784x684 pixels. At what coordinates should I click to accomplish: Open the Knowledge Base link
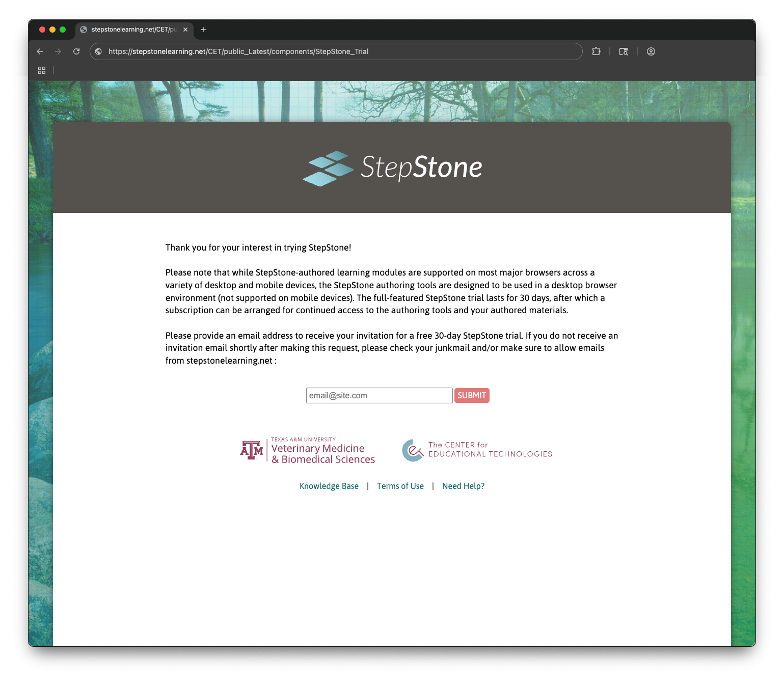coord(329,486)
